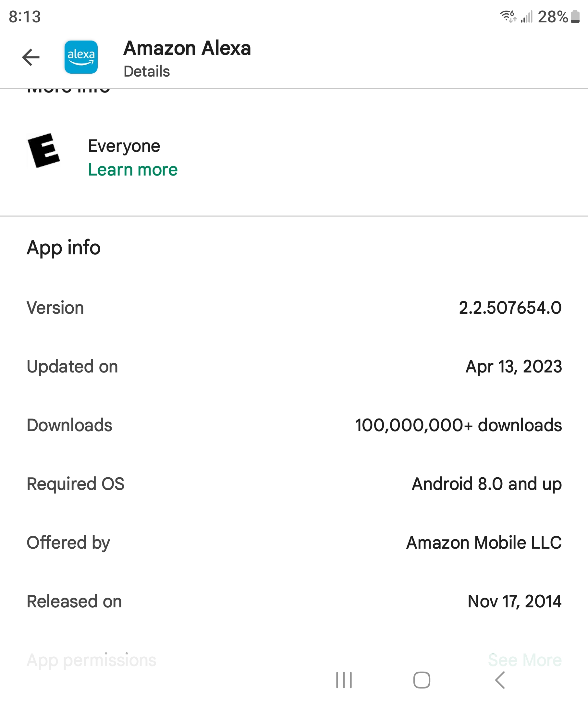Tap the battery icon in status bar
The height and width of the screenshot is (706, 588).
(x=575, y=17)
